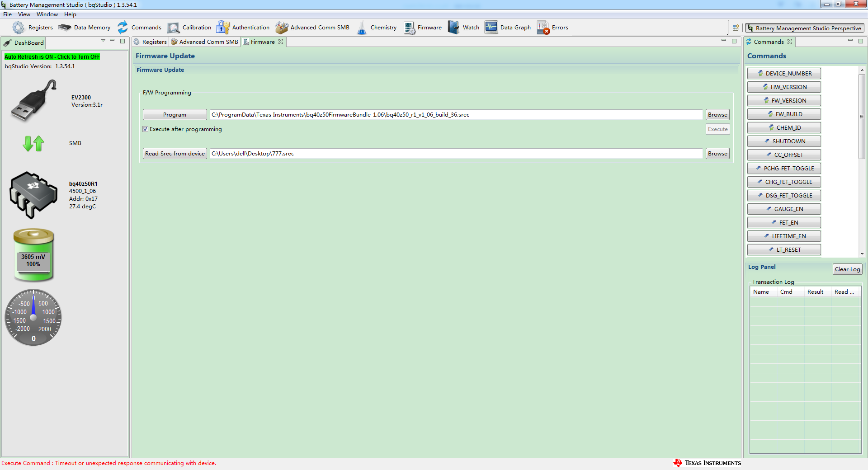The width and height of the screenshot is (868, 470).
Task: Select the DashBoard tab
Action: (x=24, y=42)
